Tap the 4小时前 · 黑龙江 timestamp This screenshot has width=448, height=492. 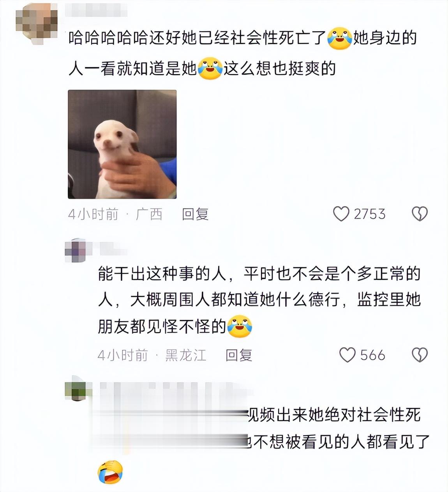coord(152,355)
